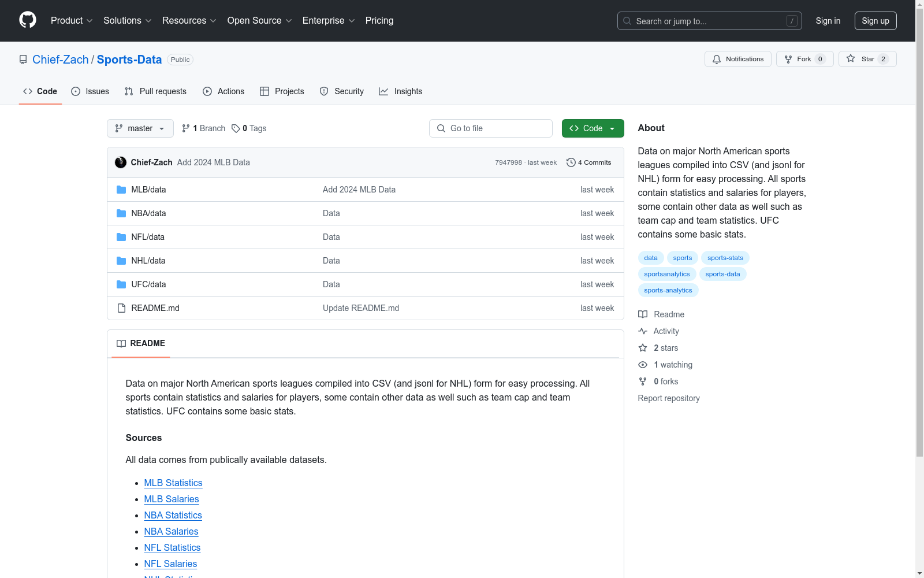The width and height of the screenshot is (924, 578).
Task: Click the branch icon beside 1 Branch
Action: click(186, 128)
